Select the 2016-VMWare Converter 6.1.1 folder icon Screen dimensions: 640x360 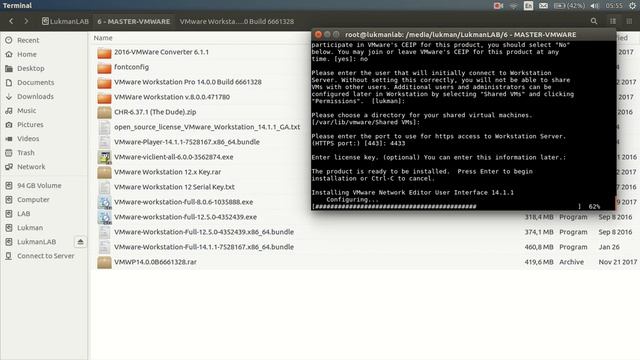[104, 53]
